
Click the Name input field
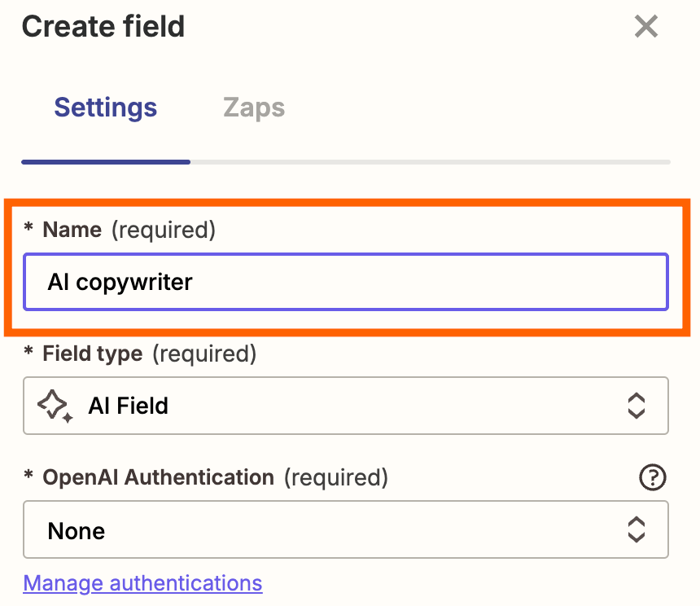pos(346,282)
